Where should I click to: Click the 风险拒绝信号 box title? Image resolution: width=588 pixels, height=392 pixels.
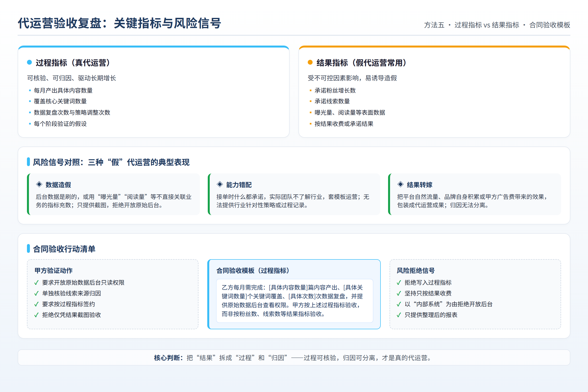[x=416, y=270]
